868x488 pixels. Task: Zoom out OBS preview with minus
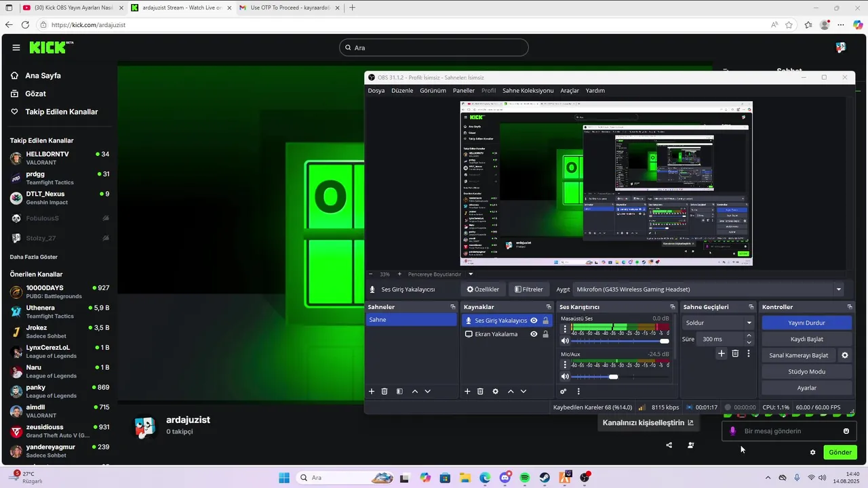370,274
